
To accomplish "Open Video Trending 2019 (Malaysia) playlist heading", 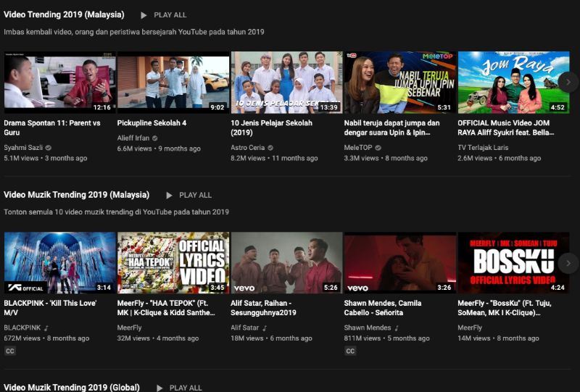I will click(64, 14).
